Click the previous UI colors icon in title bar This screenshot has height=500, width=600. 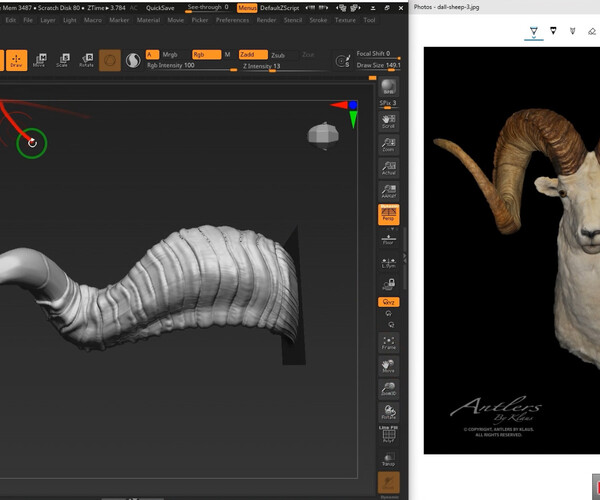pos(341,8)
